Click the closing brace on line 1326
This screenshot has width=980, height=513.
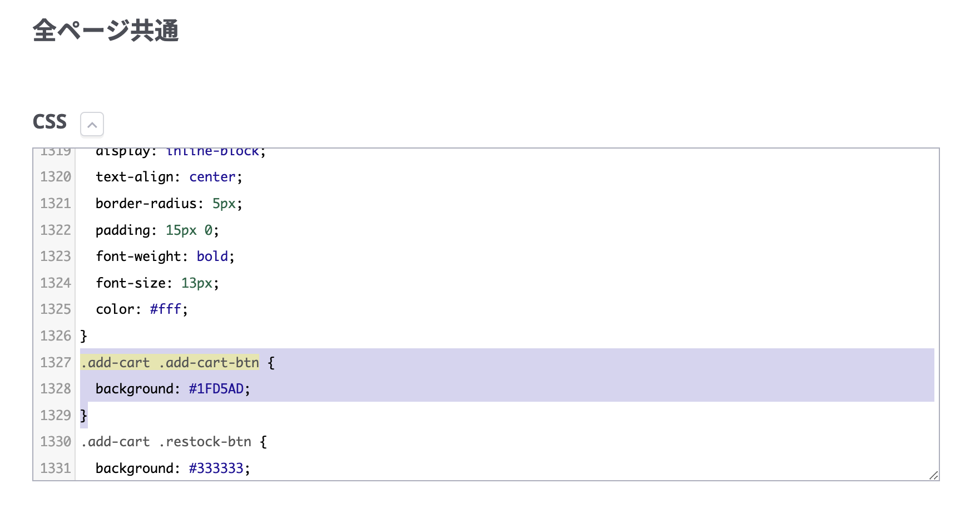84,336
